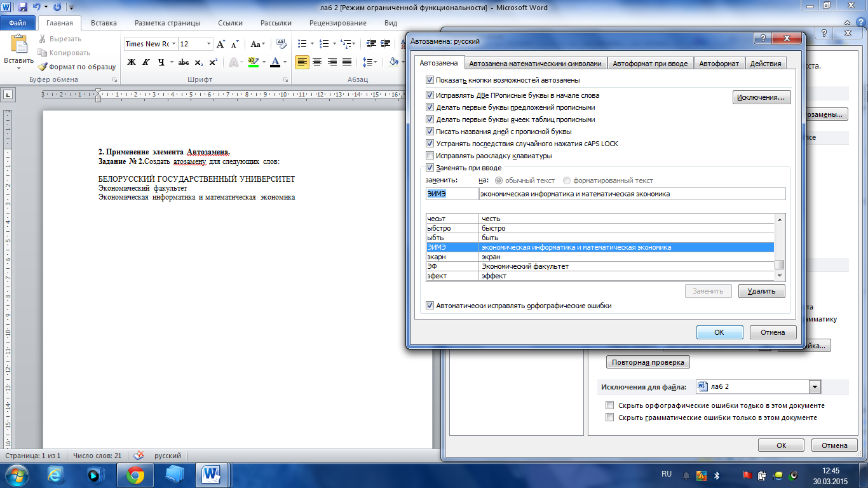Toggle 'Исправлять ДВе ПРописные буквы' checkbox
The image size is (868, 488).
click(x=430, y=95)
